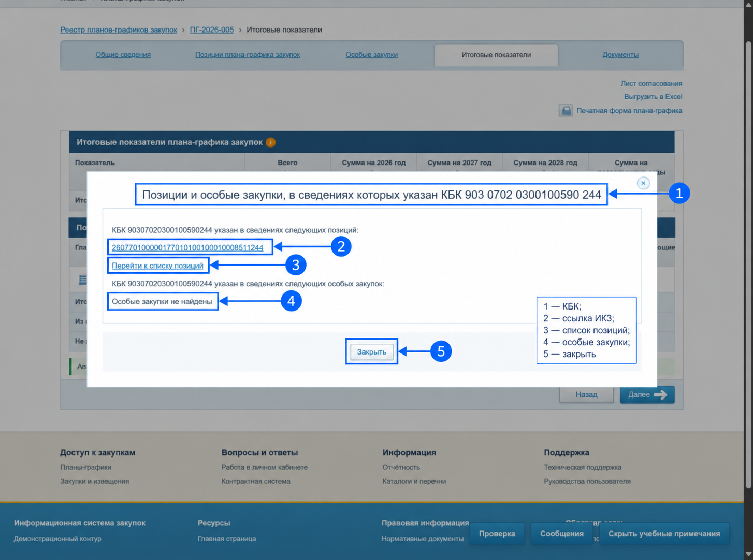Viewport: 753px width, 560px height.
Task: Click the printer icon next to Печатная форма плана-графика
Action: 566,110
